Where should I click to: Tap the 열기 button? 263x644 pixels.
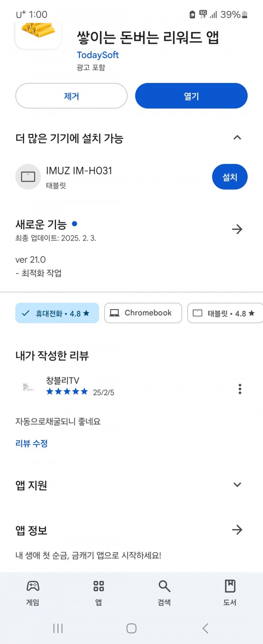click(191, 96)
